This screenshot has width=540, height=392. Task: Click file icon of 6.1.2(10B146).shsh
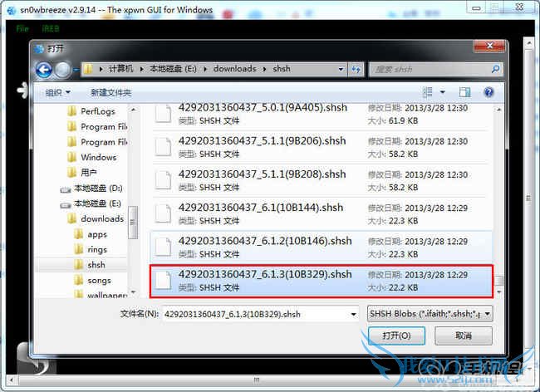pyautogui.click(x=163, y=247)
